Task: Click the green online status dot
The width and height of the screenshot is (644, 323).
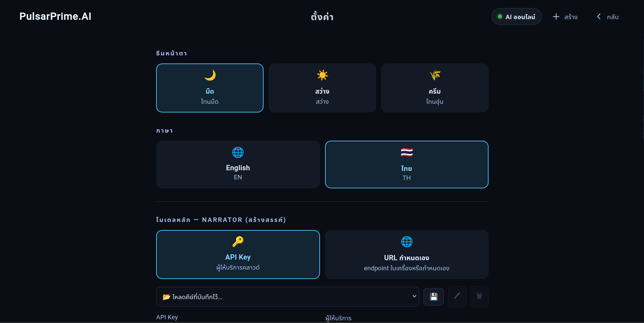Action: point(500,16)
